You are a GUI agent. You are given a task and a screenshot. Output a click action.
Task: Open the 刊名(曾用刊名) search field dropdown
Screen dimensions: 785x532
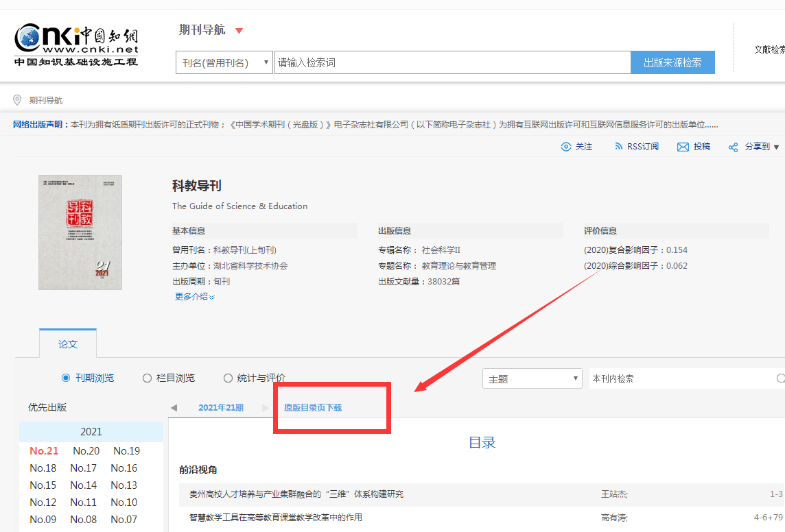(x=224, y=62)
